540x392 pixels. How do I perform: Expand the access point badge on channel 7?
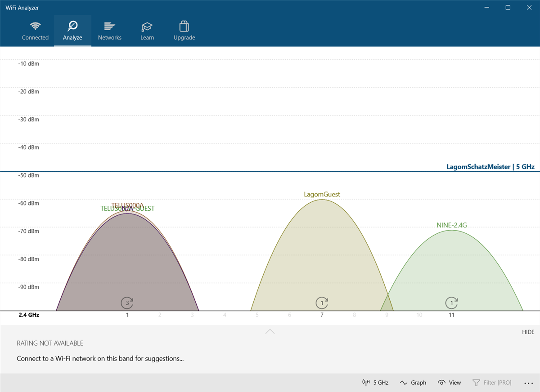click(322, 303)
